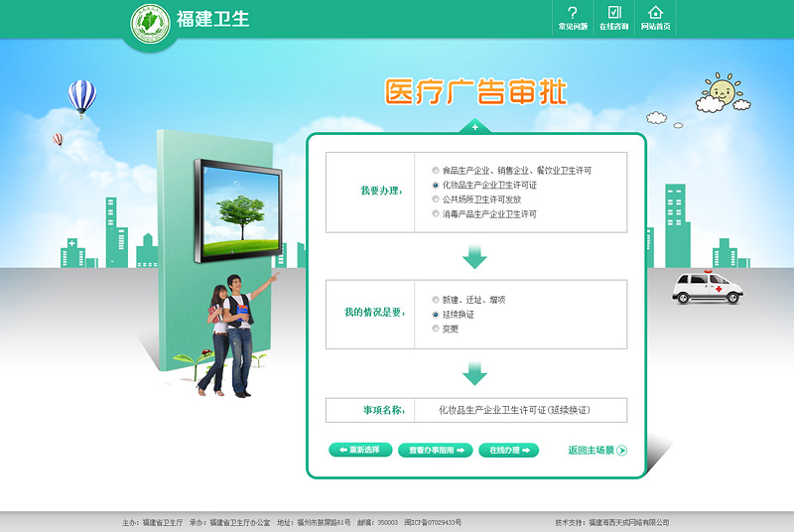
Task: Go to 网站首页 via house icon
Action: (655, 13)
